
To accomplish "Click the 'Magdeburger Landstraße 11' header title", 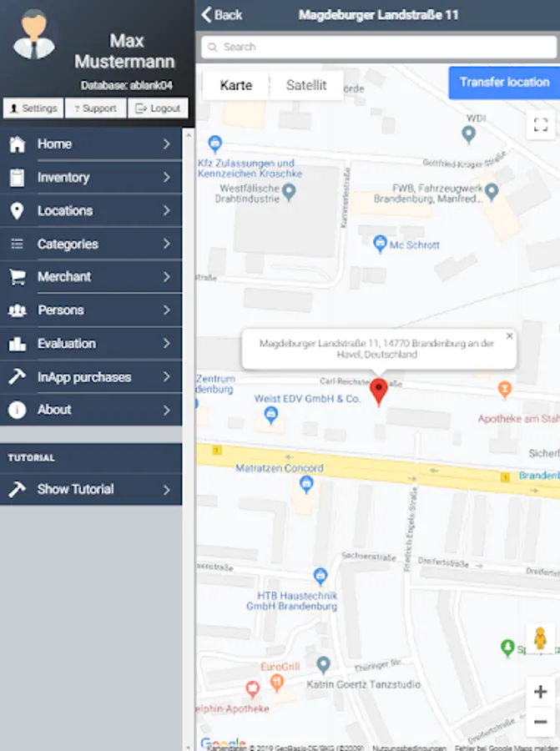I will [x=378, y=15].
